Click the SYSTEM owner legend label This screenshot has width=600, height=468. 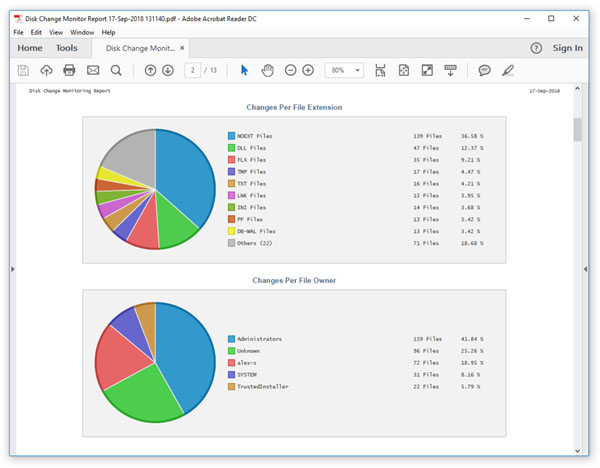point(247,375)
